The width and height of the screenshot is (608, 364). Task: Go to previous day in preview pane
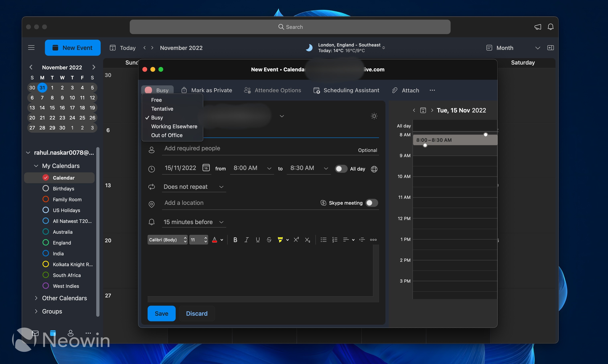414,110
